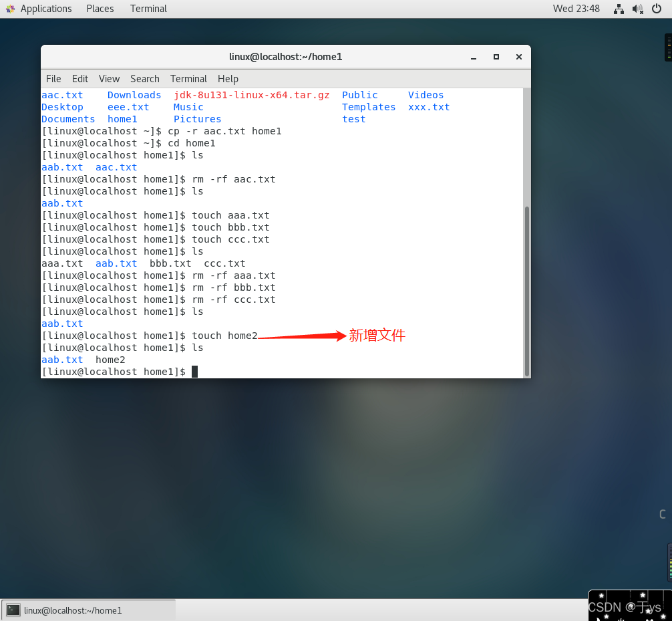Open the terminal Search menu
Image resolution: width=672 pixels, height=621 pixels.
[x=145, y=79]
